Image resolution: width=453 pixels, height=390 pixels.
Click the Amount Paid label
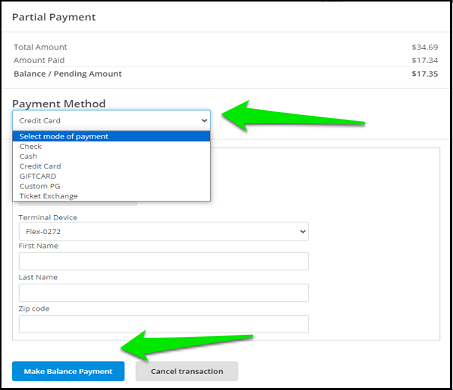39,60
